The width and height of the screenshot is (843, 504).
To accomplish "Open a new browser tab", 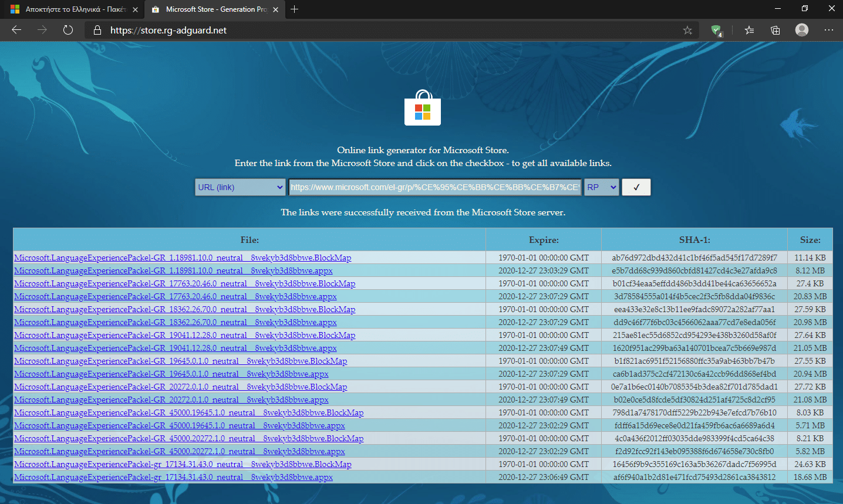I will pos(294,9).
